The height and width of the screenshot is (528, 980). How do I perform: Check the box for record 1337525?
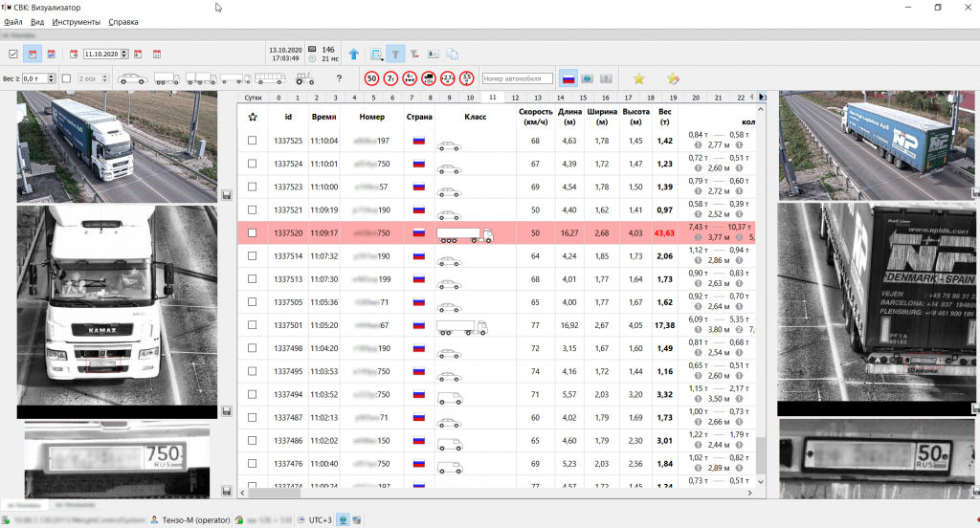(x=253, y=141)
